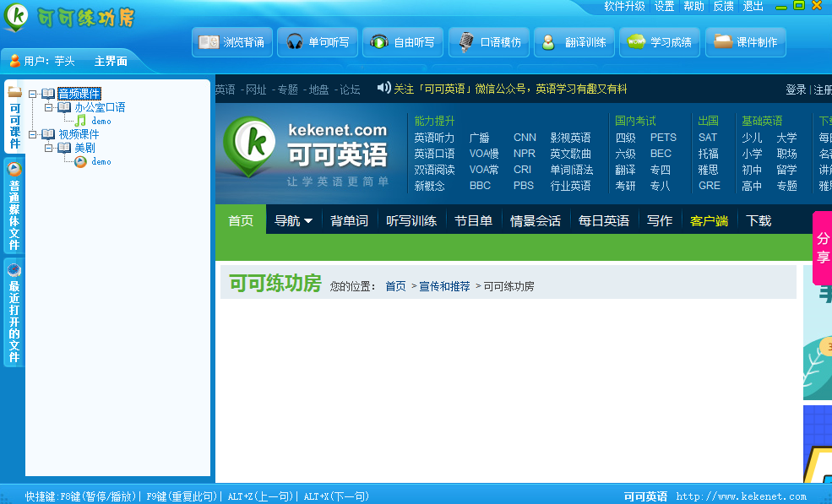The width and height of the screenshot is (832, 504).
Task: Select the video demo file under 美剧
Action: click(101, 161)
